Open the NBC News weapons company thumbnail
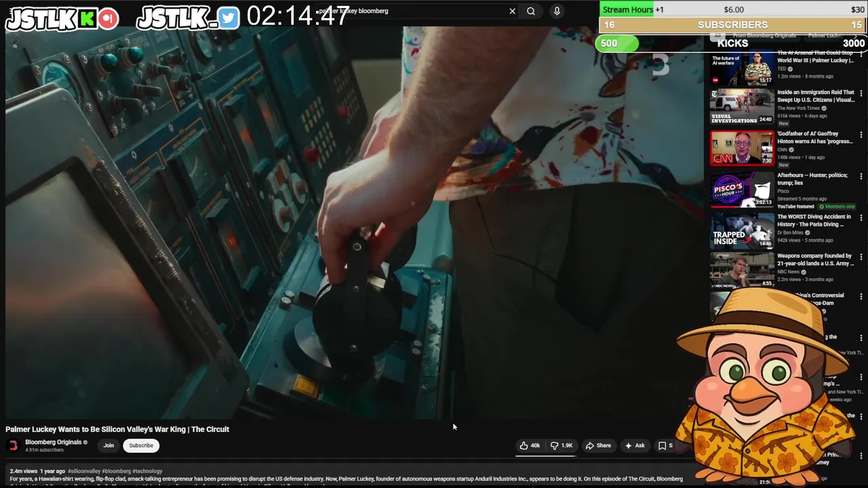Image resolution: width=868 pixels, height=488 pixels. [x=742, y=270]
